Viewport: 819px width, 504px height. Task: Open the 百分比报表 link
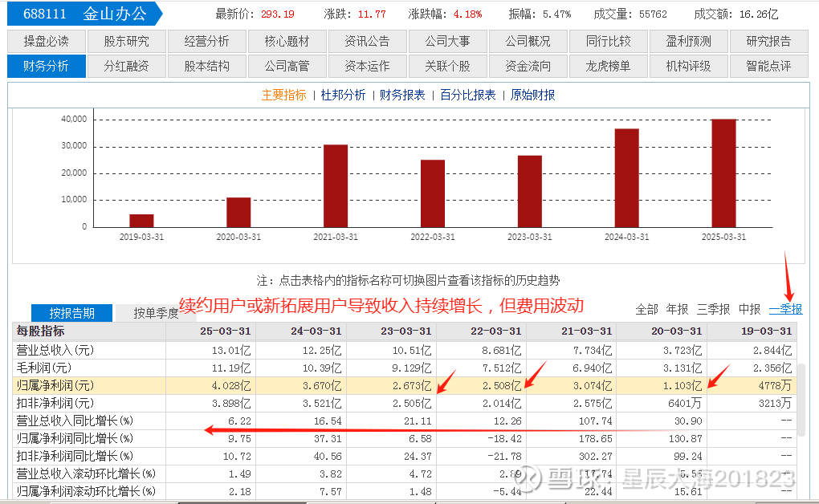pos(468,95)
